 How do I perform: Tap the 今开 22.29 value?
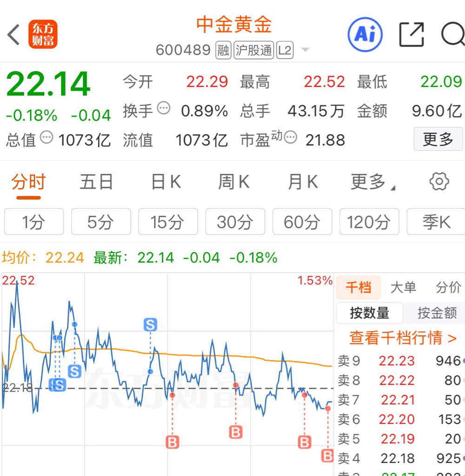207,82
